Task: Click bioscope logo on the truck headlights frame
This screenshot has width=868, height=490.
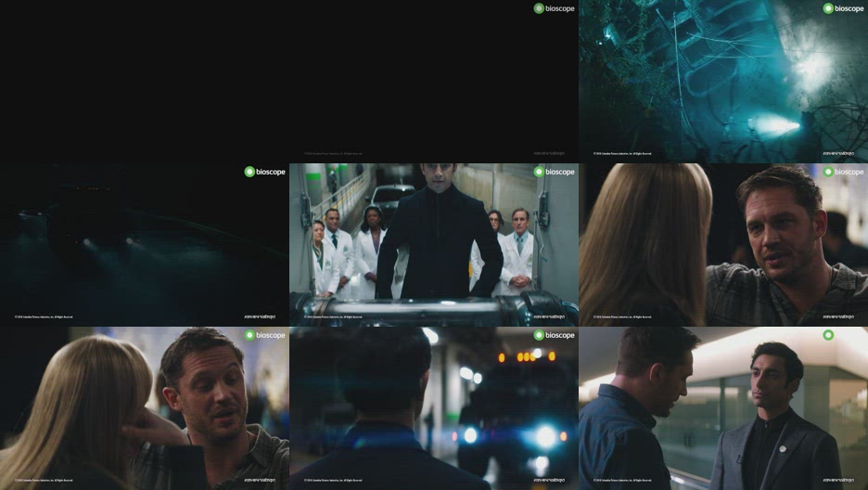Action: coord(555,335)
